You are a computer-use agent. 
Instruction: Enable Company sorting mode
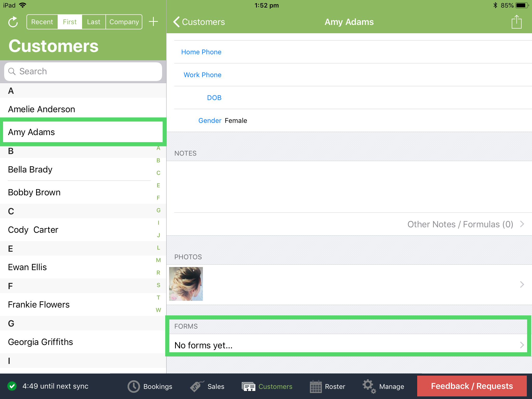click(124, 22)
